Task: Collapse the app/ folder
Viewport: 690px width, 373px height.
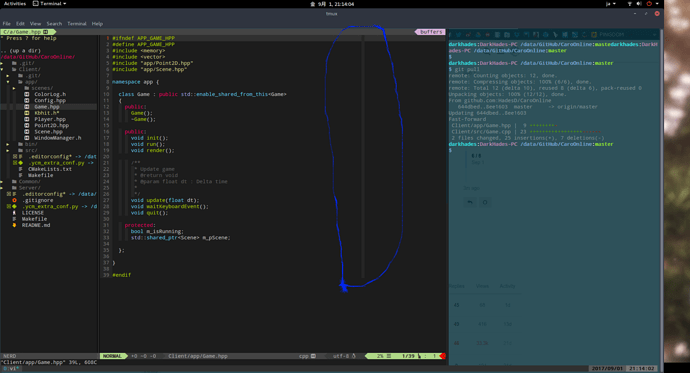Action: coord(8,82)
